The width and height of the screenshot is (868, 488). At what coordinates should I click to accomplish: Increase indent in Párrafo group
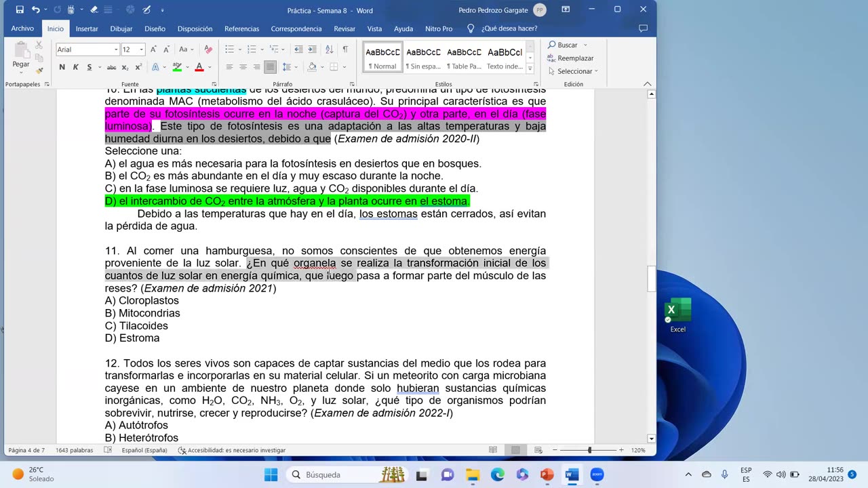[x=312, y=49]
